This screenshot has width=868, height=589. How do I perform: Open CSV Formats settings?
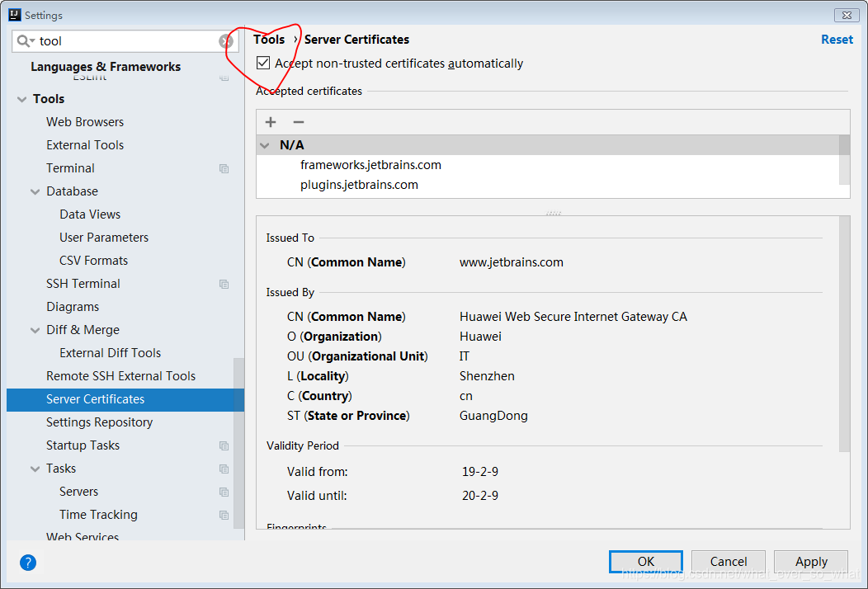(93, 260)
